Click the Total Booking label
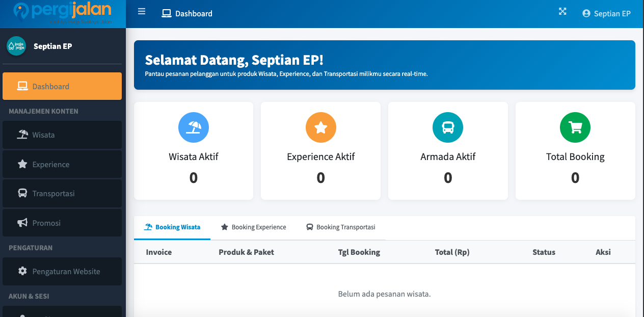 (x=575, y=157)
